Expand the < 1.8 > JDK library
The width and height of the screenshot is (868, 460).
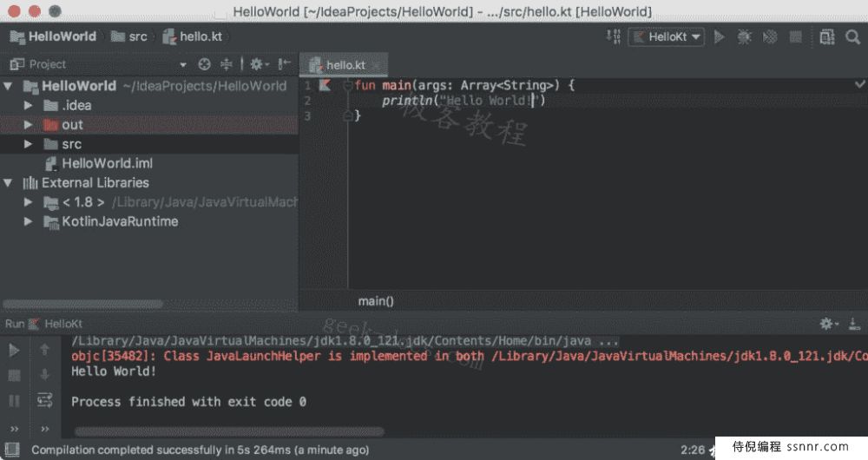coord(29,202)
